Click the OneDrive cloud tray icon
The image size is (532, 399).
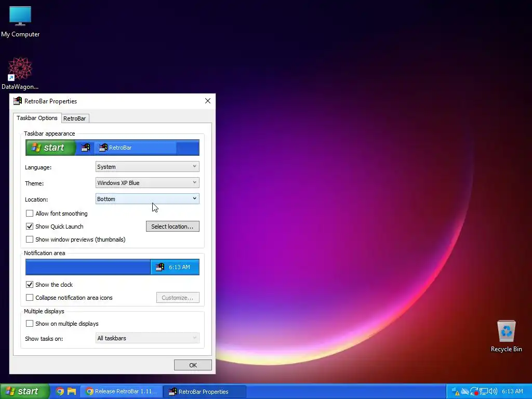coord(465,392)
